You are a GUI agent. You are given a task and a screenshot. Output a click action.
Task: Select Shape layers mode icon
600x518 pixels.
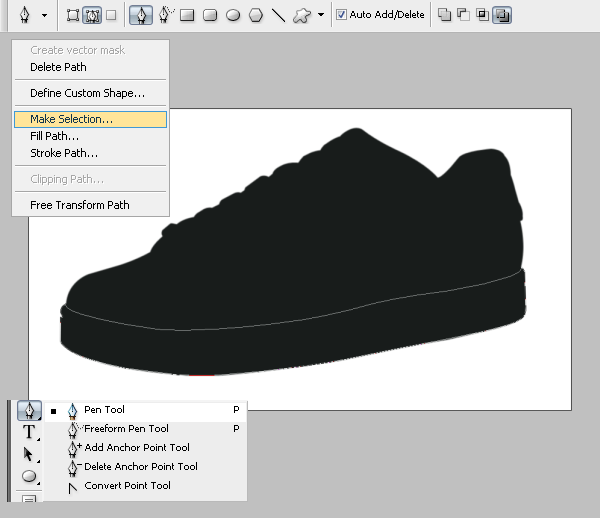click(x=73, y=15)
